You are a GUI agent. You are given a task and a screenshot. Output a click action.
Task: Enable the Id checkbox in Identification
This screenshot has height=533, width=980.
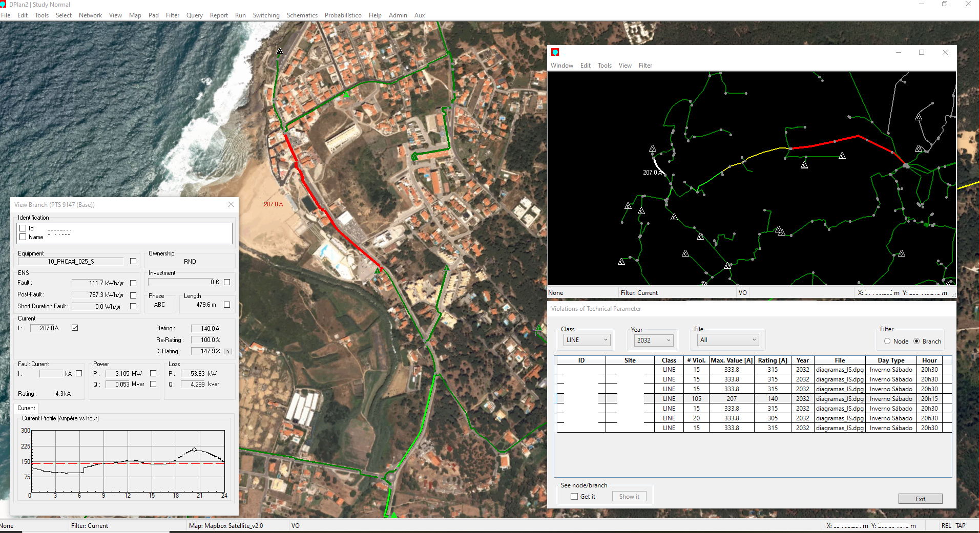coord(23,228)
